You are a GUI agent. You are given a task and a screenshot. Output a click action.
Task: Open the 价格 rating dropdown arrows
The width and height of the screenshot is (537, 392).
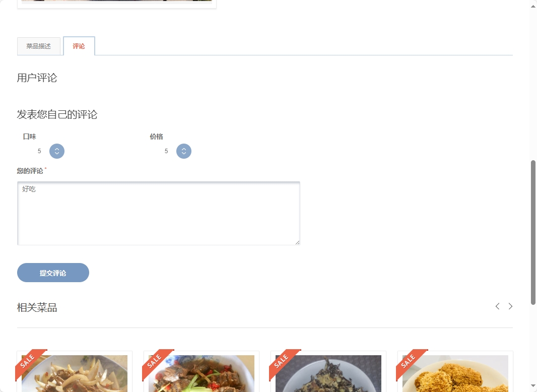tap(184, 151)
